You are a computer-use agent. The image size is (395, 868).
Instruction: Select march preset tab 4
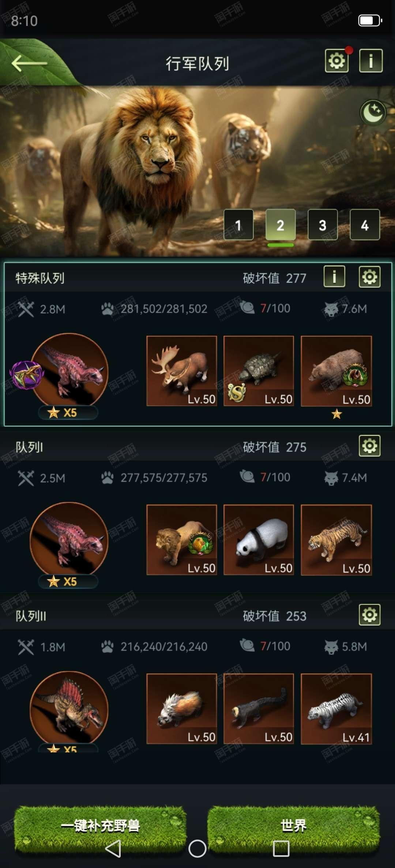point(365,225)
